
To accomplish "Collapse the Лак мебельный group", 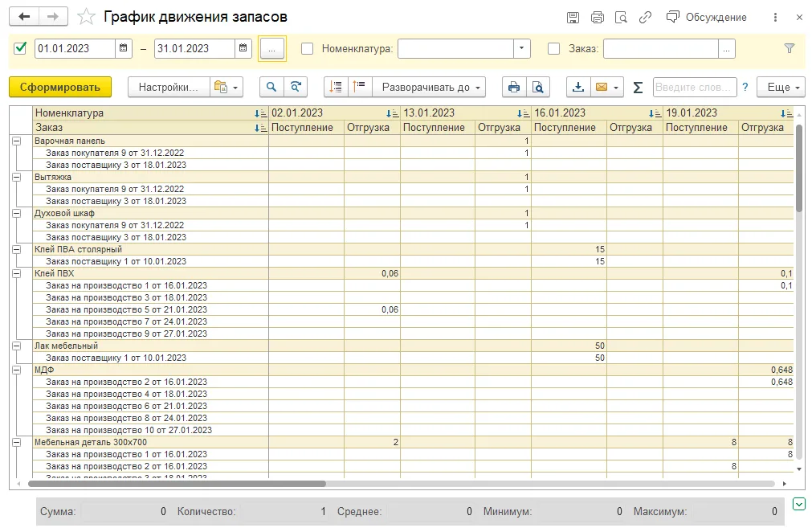I will tap(17, 346).
